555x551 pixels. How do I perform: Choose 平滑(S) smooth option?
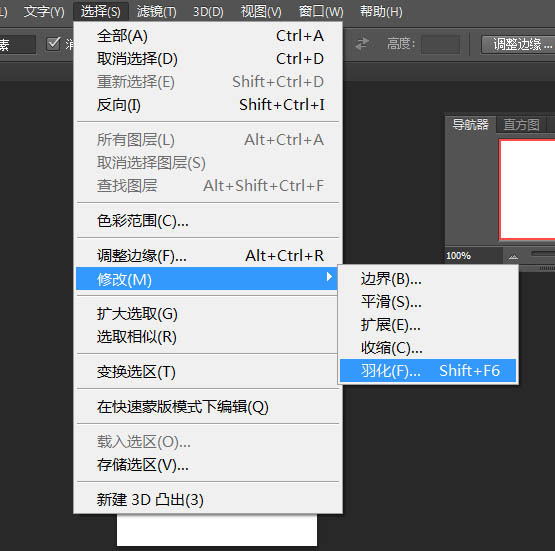click(x=428, y=302)
